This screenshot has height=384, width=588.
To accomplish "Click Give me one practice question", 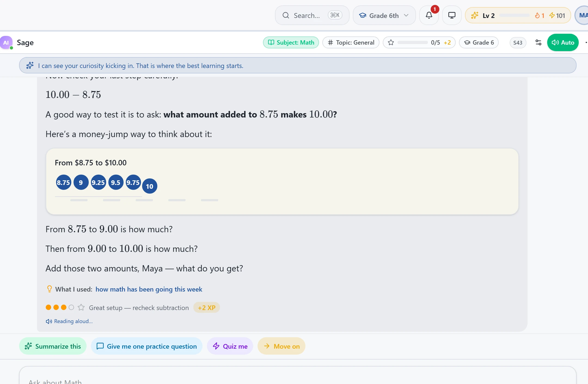I will (147, 346).
